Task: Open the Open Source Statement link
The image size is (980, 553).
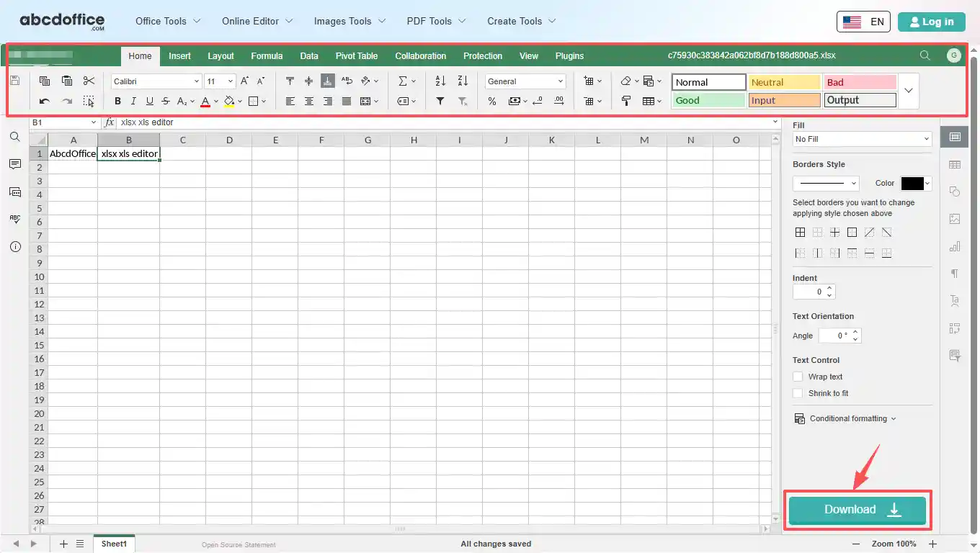Action: [239, 544]
